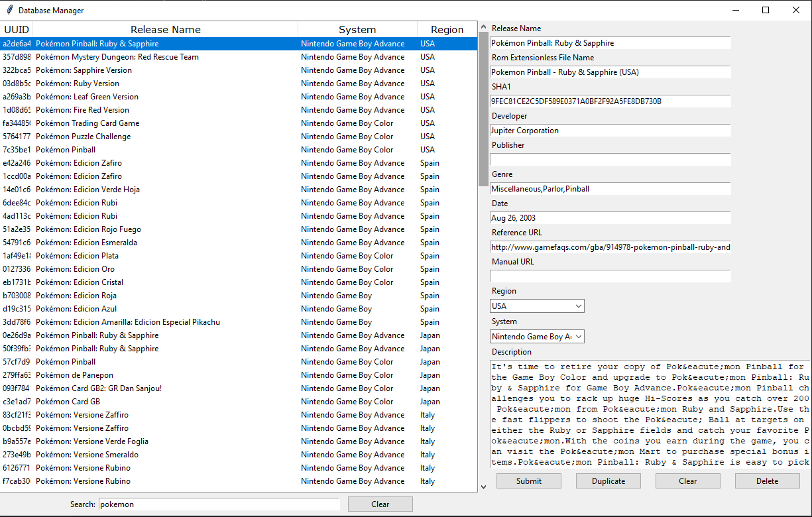Sort by the Region column header

(x=447, y=29)
